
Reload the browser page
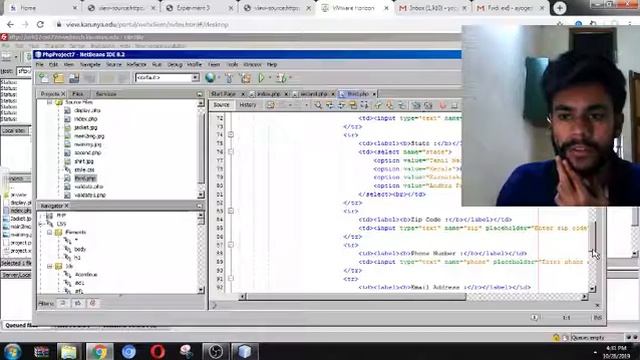pyautogui.click(x=40, y=24)
